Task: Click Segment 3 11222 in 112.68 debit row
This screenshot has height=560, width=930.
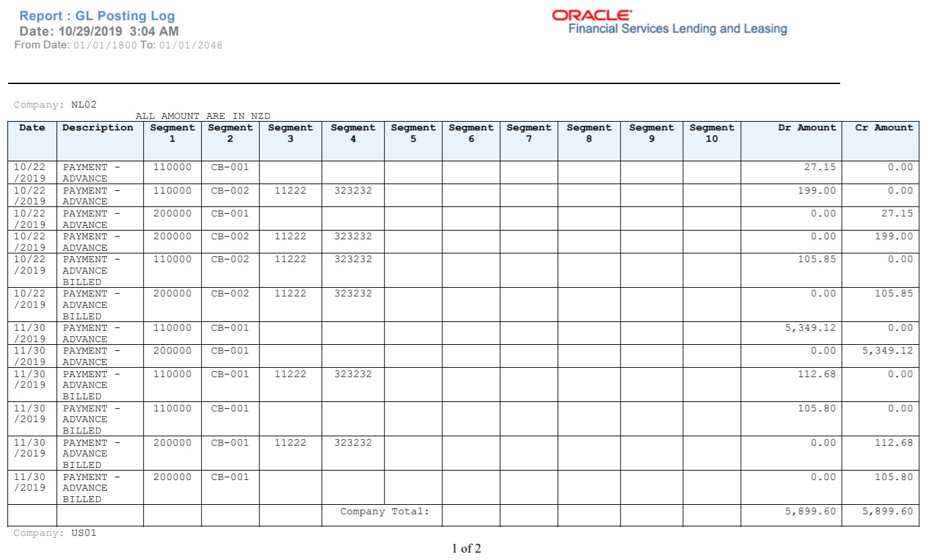Action: [x=290, y=374]
